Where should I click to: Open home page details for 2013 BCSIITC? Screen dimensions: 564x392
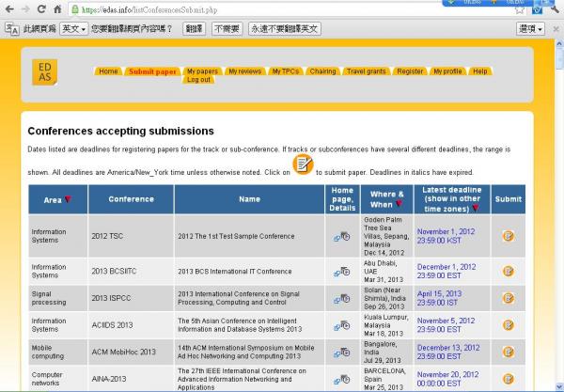point(342,272)
